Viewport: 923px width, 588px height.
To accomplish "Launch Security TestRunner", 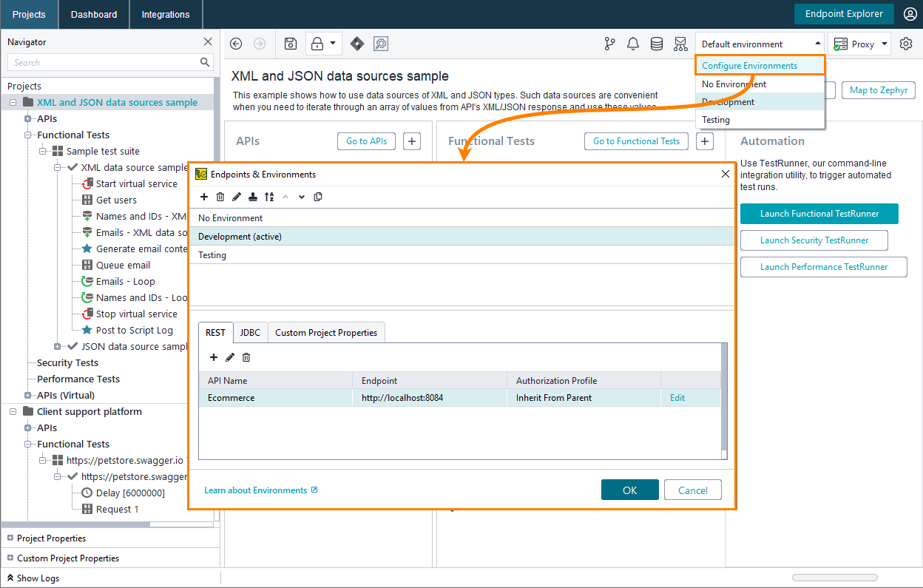I will [814, 240].
